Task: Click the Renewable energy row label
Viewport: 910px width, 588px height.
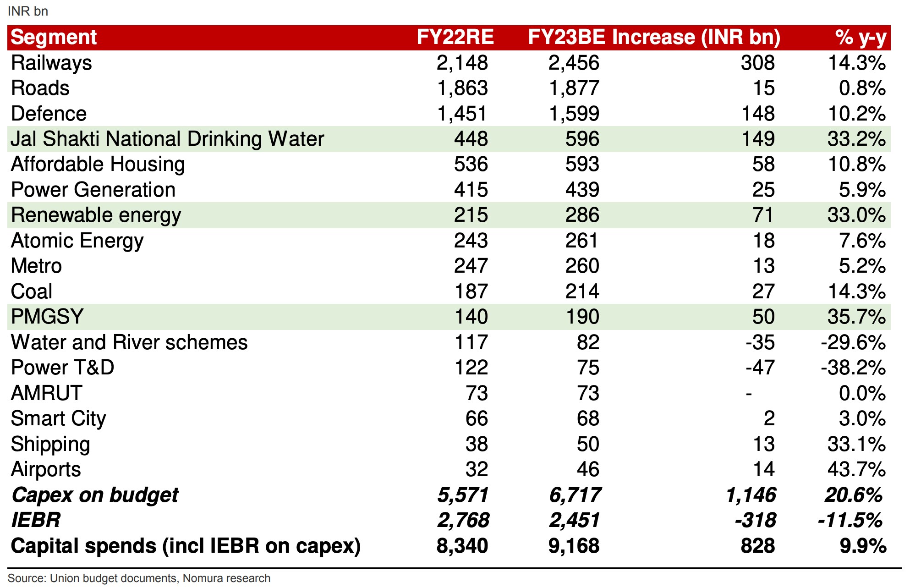Action: coord(96,215)
